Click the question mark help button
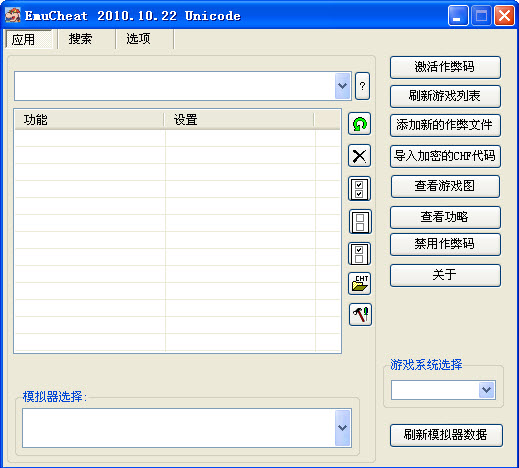Viewport: 519px width, 468px height. (x=362, y=86)
